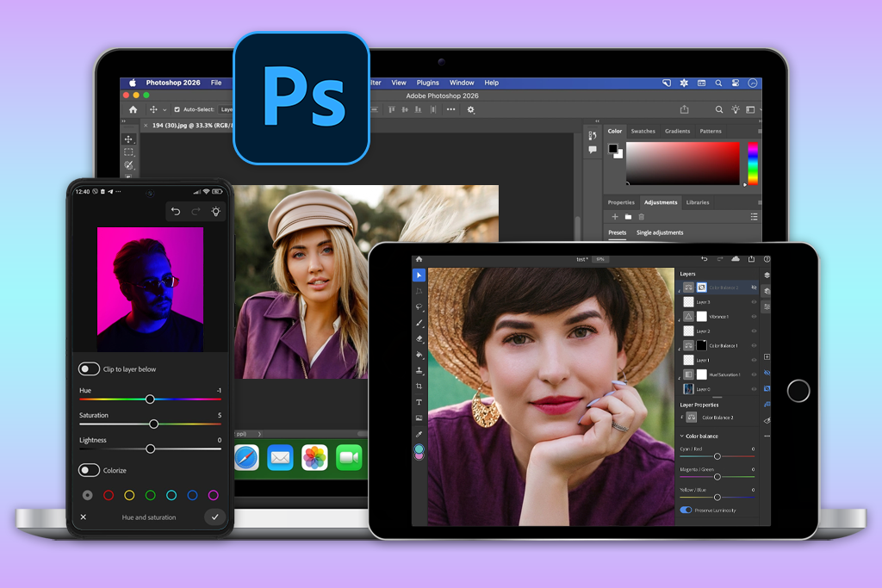This screenshot has height=588, width=882.
Task: Open Photos app from the dock
Action: [x=314, y=458]
